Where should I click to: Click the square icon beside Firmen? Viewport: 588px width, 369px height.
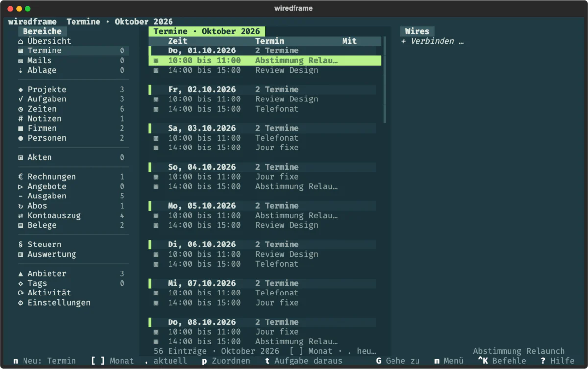click(x=21, y=128)
